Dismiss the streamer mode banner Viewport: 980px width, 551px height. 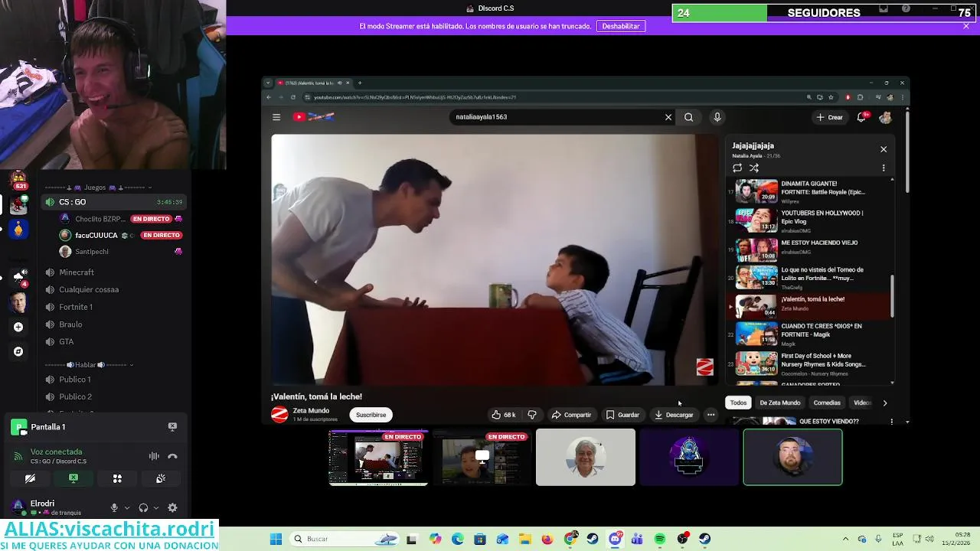click(x=966, y=26)
